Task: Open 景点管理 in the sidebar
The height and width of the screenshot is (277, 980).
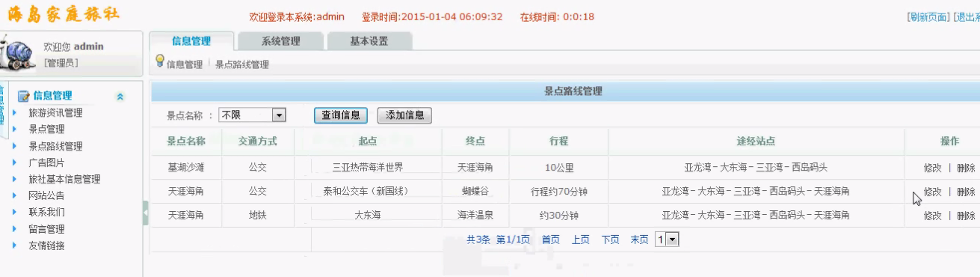Action: [46, 130]
